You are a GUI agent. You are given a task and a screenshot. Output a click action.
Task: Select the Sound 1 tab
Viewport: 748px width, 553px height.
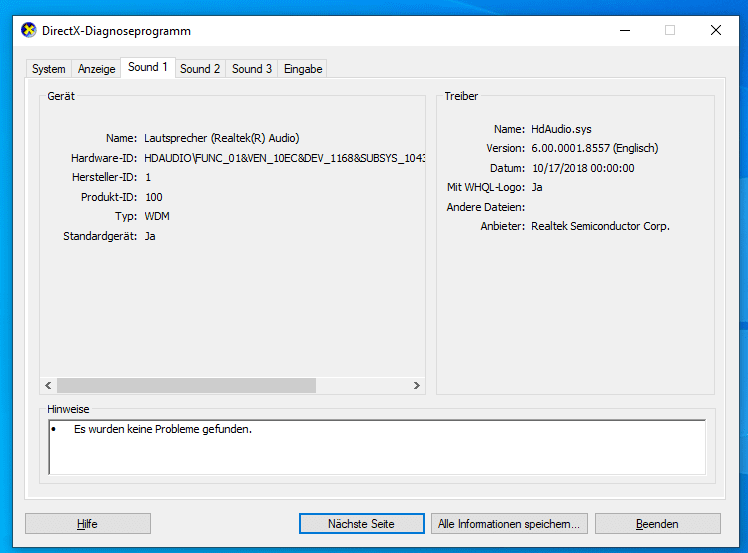[x=148, y=67]
